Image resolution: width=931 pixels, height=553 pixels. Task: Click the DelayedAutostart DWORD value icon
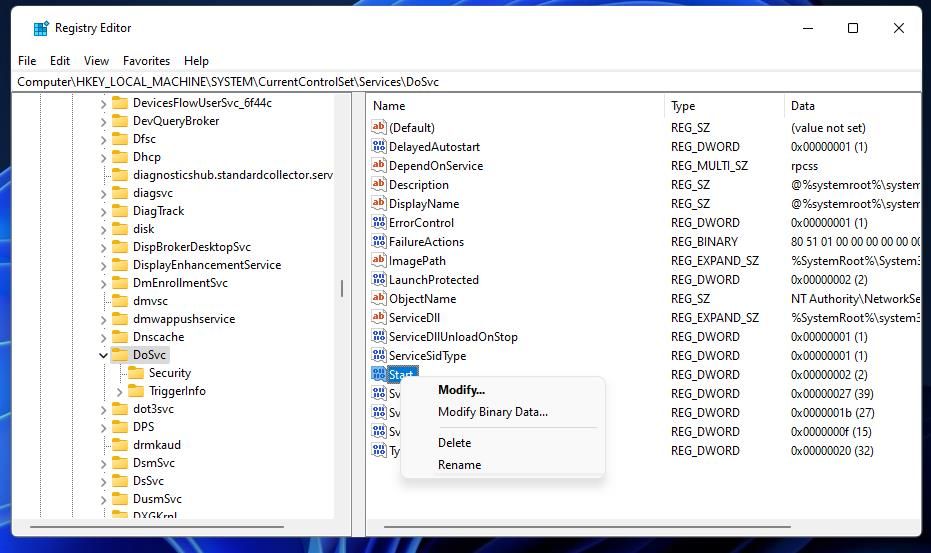378,146
